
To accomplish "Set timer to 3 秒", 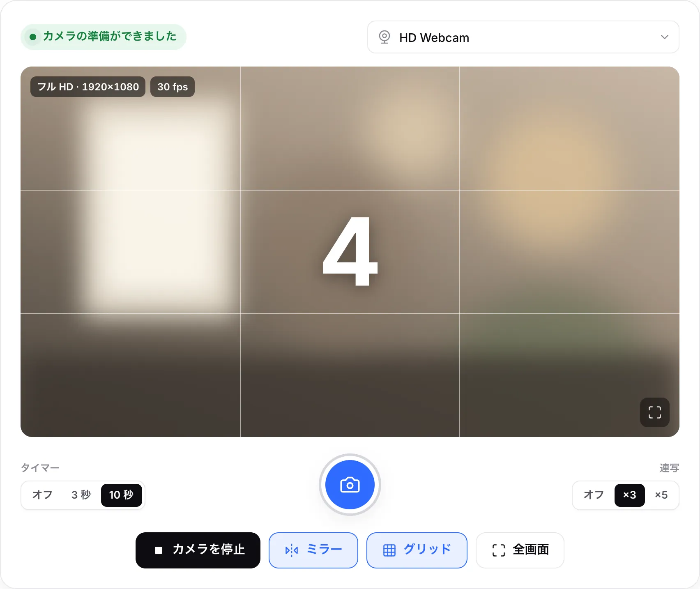I will tap(81, 495).
